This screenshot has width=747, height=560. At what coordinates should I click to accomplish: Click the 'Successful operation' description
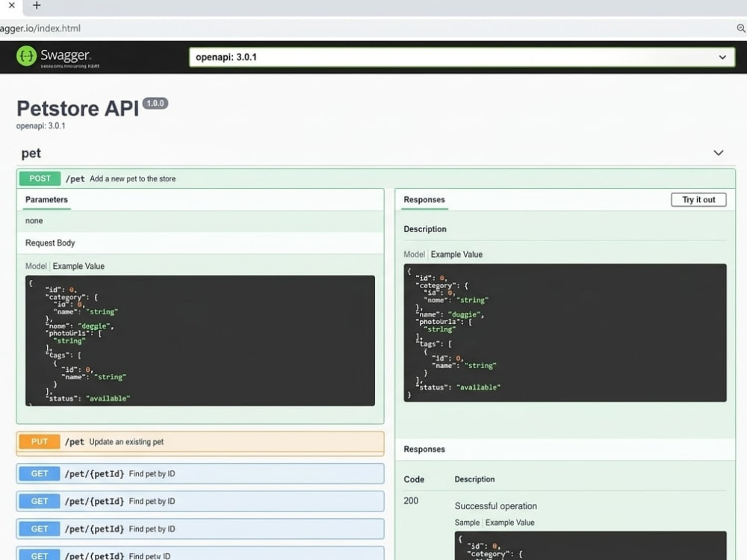pos(495,506)
